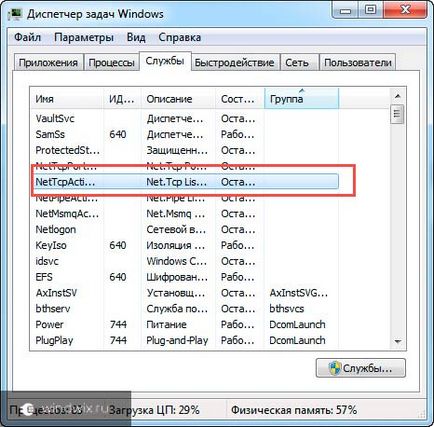The height and width of the screenshot is (427, 434).
Task: Click the vertical scrollbar thumb
Action: (397, 114)
